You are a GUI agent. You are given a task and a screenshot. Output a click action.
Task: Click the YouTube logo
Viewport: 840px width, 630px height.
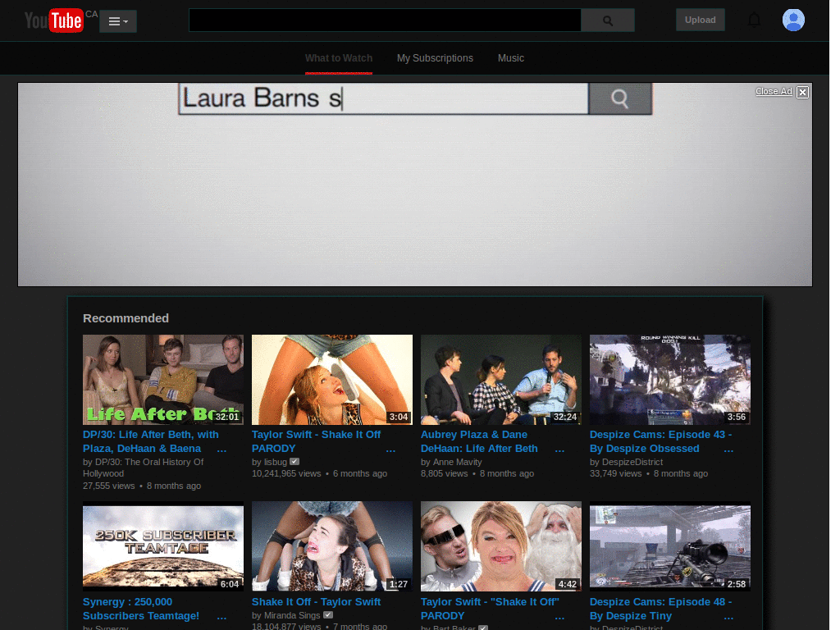click(x=53, y=21)
